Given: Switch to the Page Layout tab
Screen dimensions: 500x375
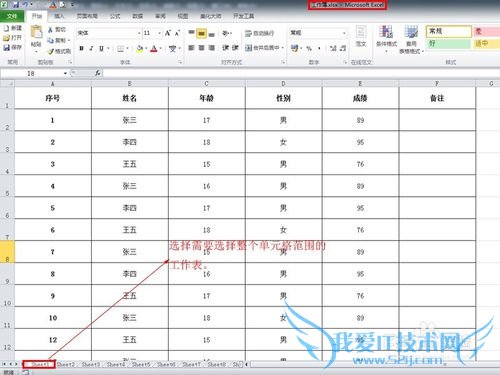Looking at the screenshot, I should (x=87, y=16).
